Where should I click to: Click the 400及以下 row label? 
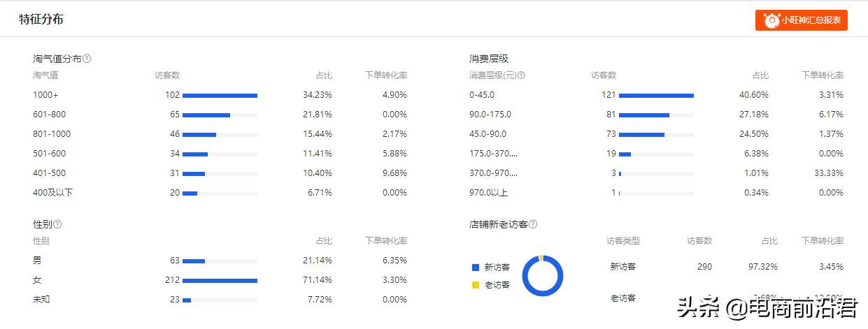52,193
